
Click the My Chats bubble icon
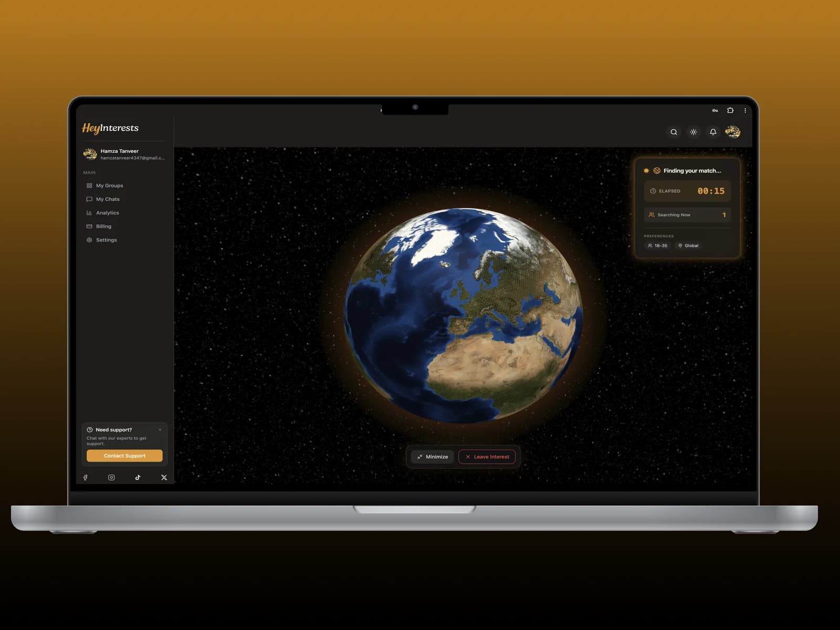click(89, 199)
